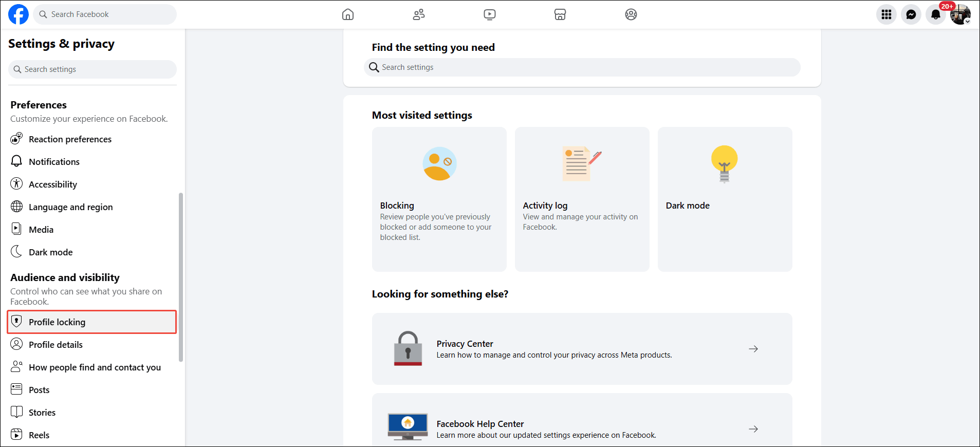
Task: Click the Reels icon in sidebar
Action: coord(16,434)
